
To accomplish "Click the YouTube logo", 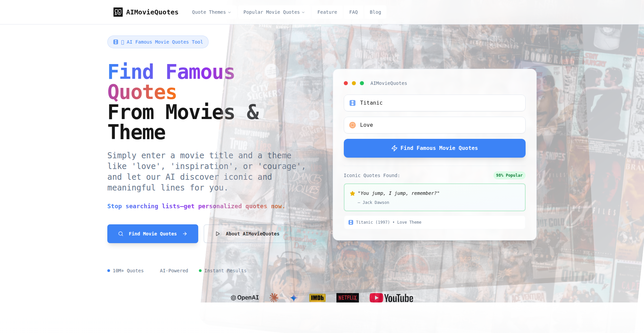I will coord(391,298).
